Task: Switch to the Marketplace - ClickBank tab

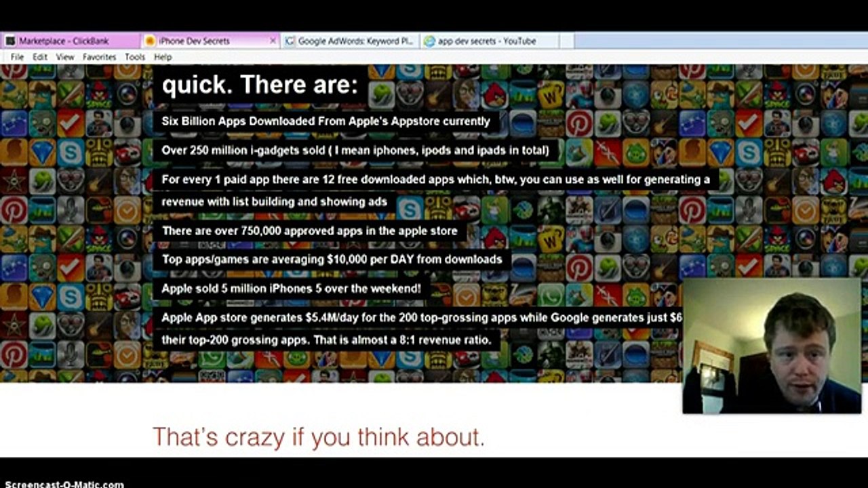Action: [x=71, y=41]
